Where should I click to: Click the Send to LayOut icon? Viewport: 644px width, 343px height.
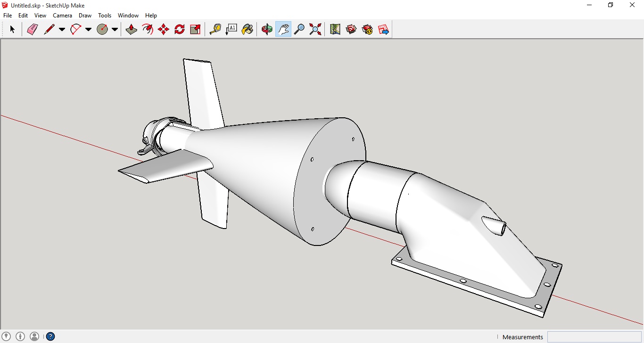(x=383, y=30)
